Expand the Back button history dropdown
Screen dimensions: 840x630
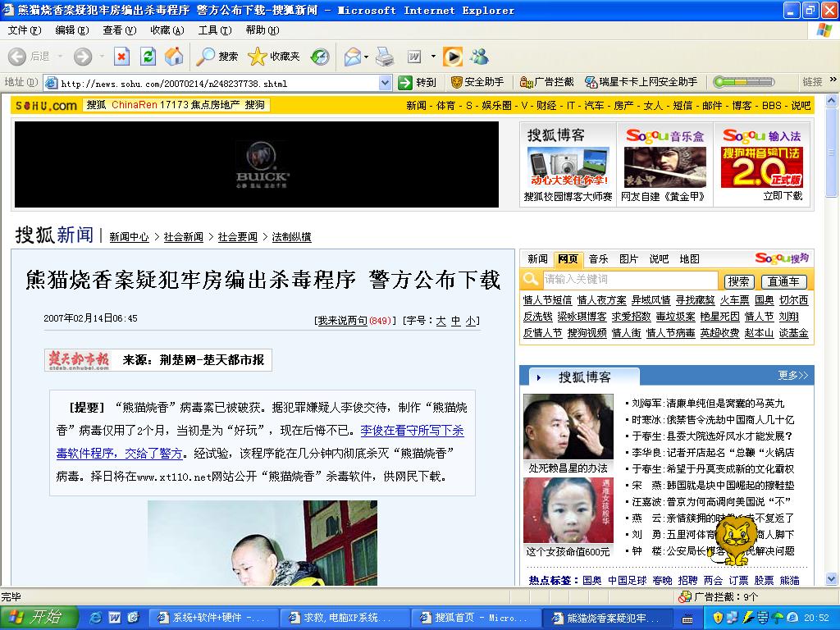pyautogui.click(x=60, y=57)
